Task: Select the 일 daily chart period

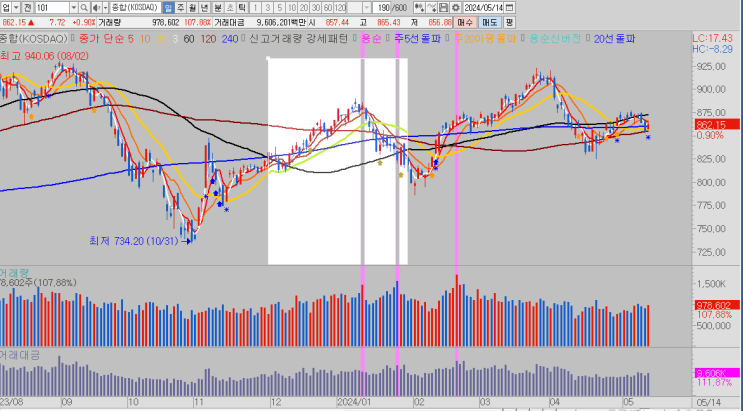Action: point(168,8)
